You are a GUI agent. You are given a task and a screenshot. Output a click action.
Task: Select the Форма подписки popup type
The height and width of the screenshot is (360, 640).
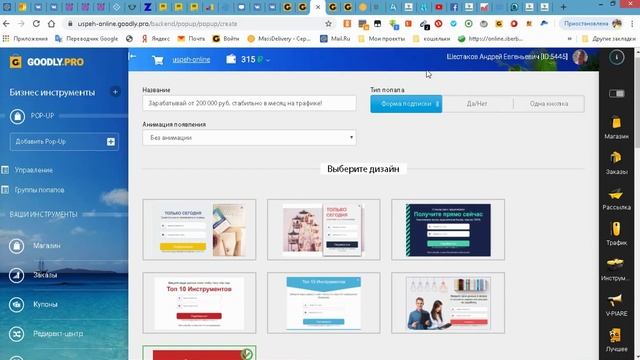click(x=406, y=104)
